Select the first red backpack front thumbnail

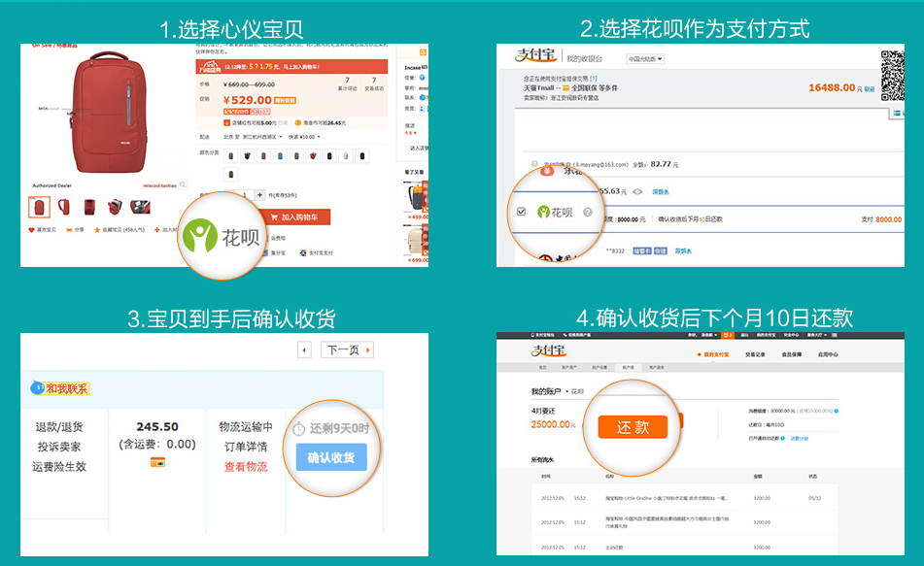[x=40, y=208]
